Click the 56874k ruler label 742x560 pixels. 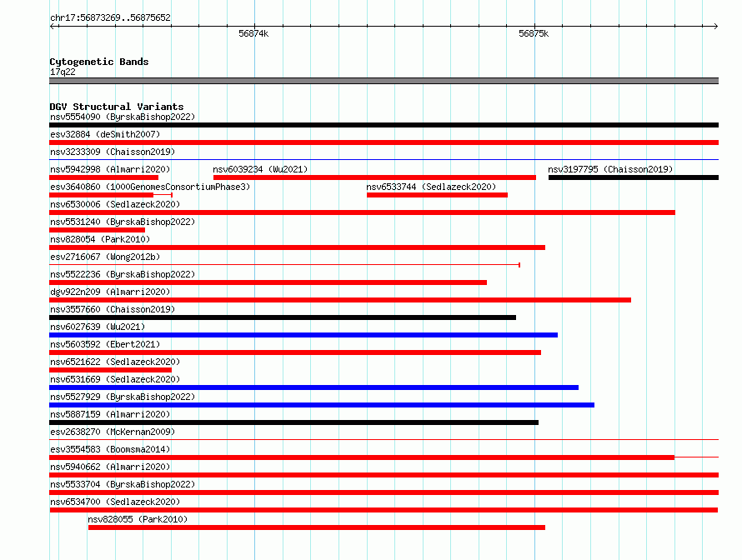(x=253, y=33)
